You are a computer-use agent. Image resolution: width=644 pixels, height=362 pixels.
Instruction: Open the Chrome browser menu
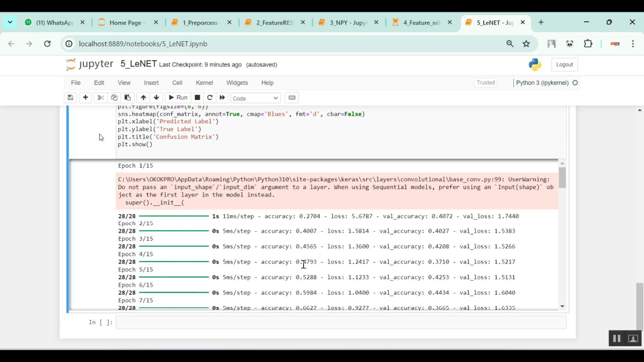(633, 44)
